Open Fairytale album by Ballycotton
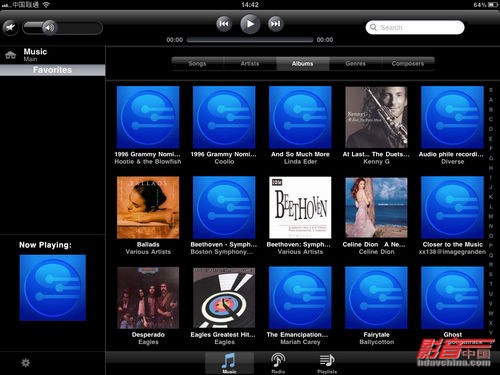Image resolution: width=500 pixels, height=375 pixels. pyautogui.click(x=376, y=298)
